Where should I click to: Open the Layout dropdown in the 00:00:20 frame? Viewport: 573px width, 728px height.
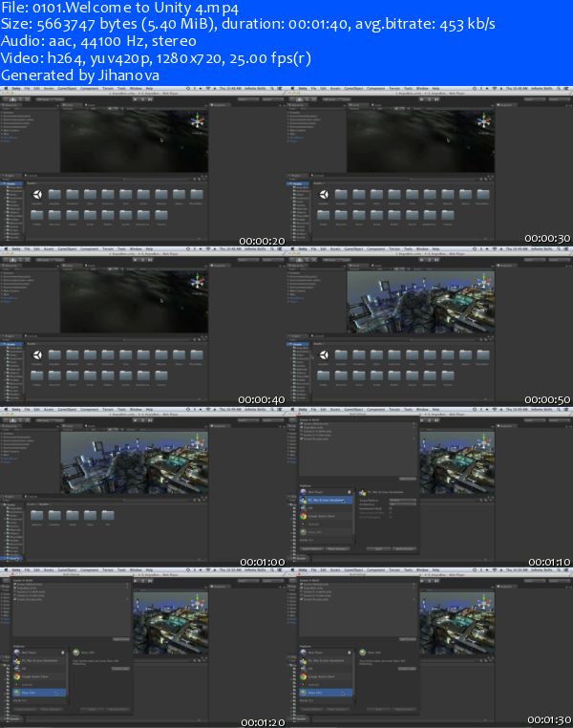coord(272,99)
